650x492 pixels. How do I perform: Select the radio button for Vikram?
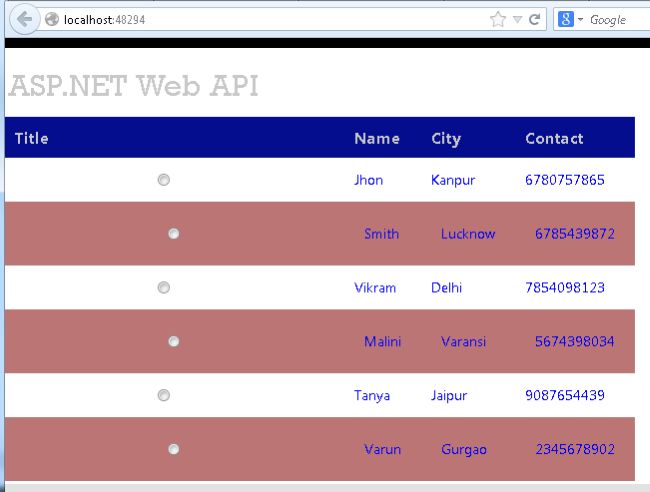pos(164,288)
